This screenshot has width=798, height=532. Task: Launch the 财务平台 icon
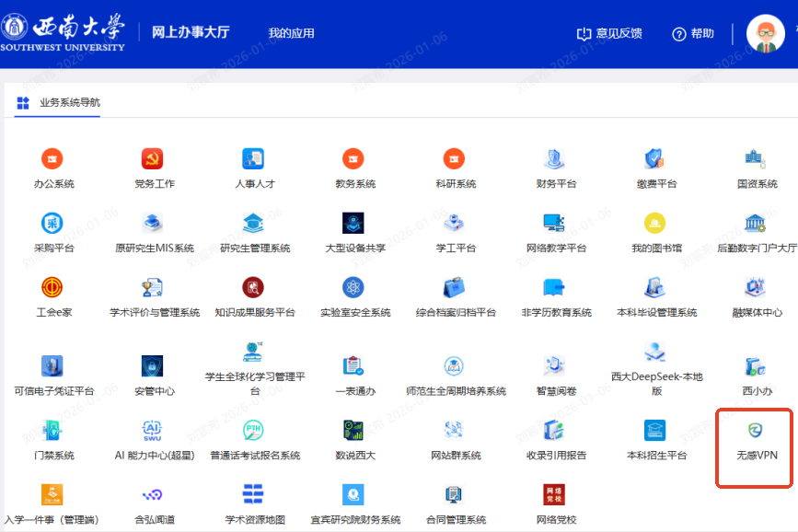[x=554, y=158]
